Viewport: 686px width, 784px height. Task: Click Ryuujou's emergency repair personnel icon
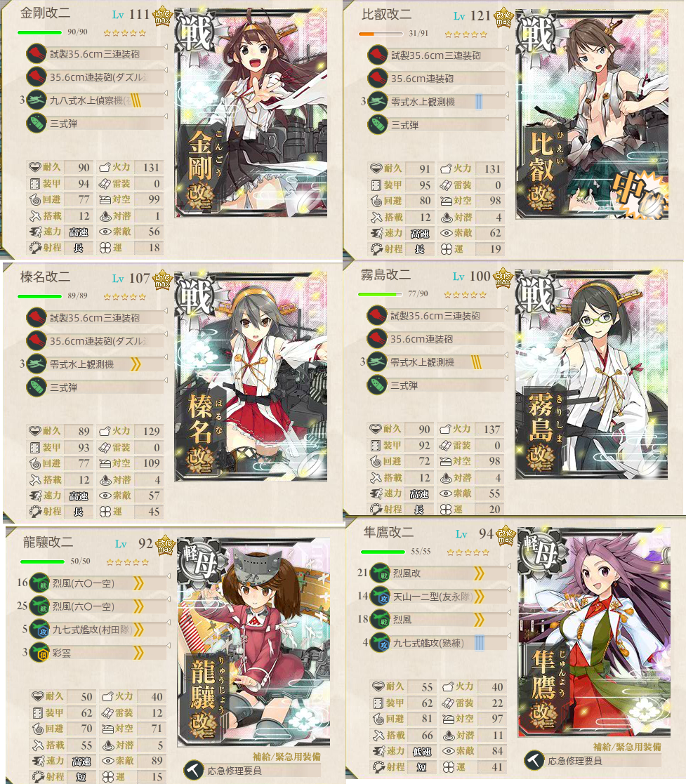(194, 771)
